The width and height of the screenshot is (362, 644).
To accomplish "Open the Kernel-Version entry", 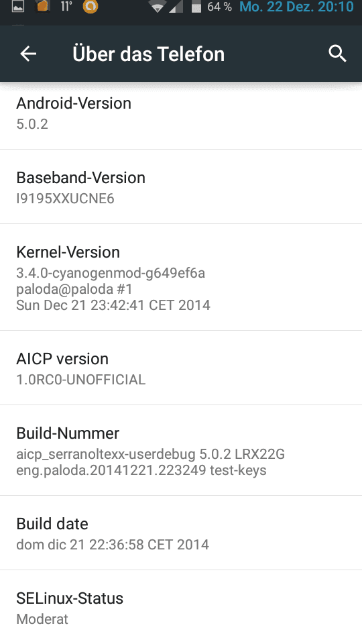I will (181, 277).
